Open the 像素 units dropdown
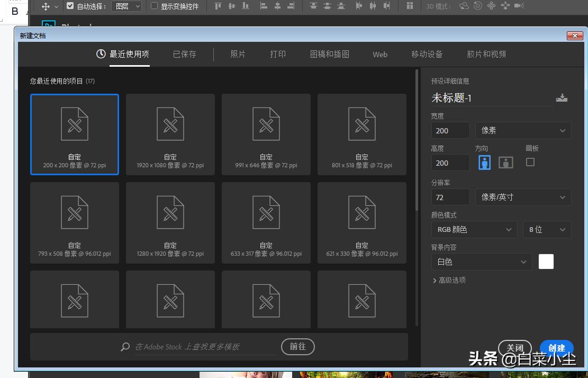 (x=523, y=130)
